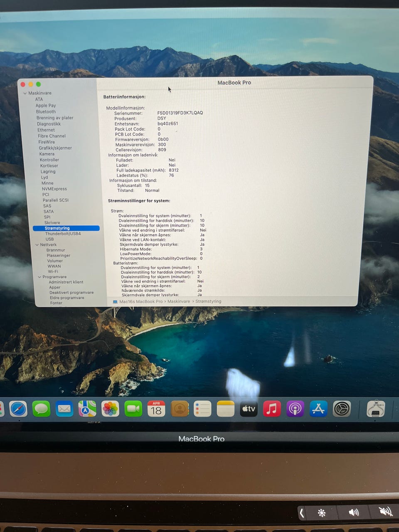Show Bluetooth hardware information

tap(46, 112)
